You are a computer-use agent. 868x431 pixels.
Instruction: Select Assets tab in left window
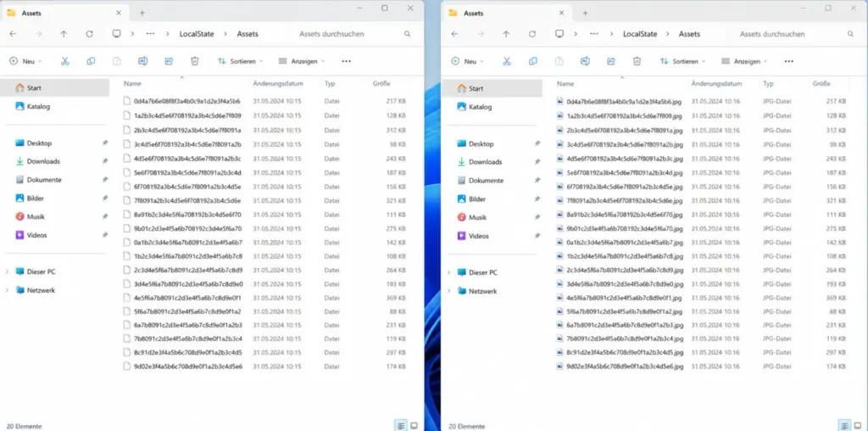coord(64,13)
